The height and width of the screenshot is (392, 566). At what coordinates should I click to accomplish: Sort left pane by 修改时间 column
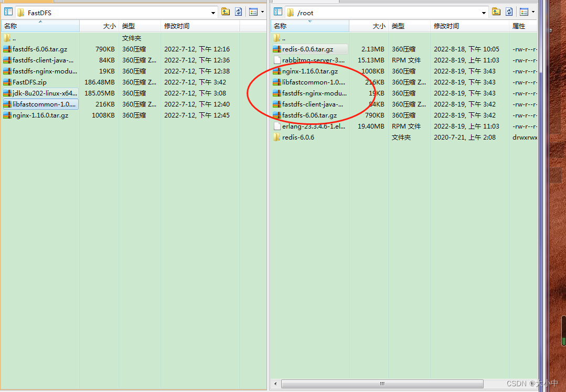click(200, 26)
